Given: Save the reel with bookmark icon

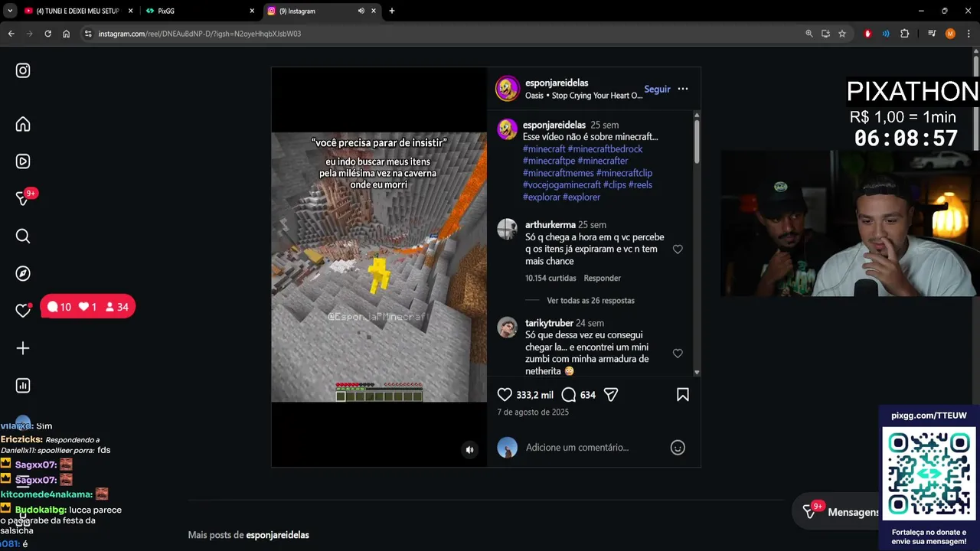Looking at the screenshot, I should (x=683, y=395).
